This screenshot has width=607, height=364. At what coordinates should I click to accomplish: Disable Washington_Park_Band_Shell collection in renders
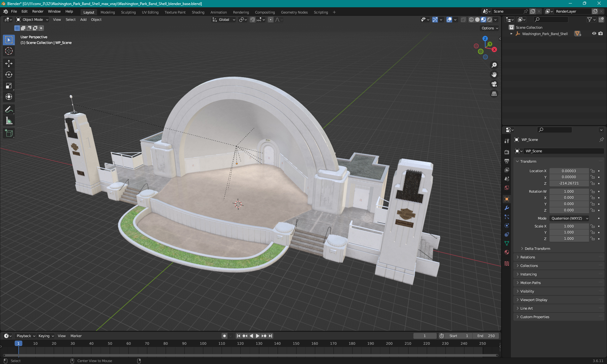click(601, 33)
